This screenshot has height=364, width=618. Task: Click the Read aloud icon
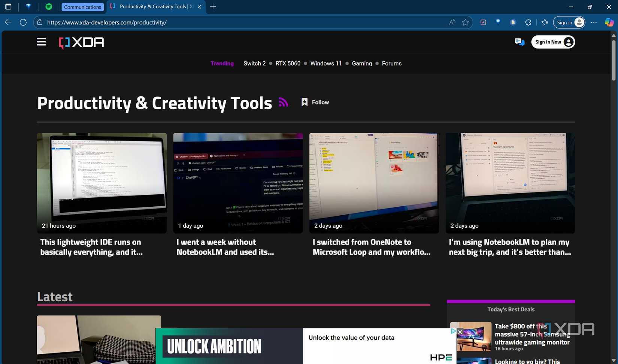(452, 22)
